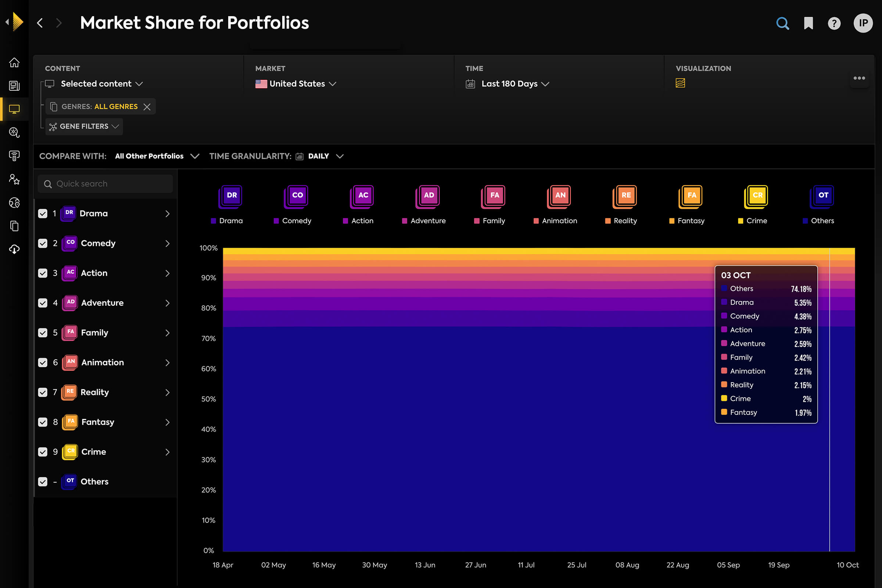Screen dimensions: 882x588
Task: Select the stacked area visualization icon
Action: [680, 83]
